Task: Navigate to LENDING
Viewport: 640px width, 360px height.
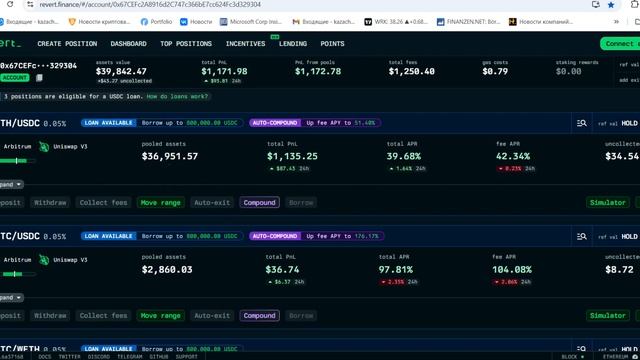Action: 293,44
